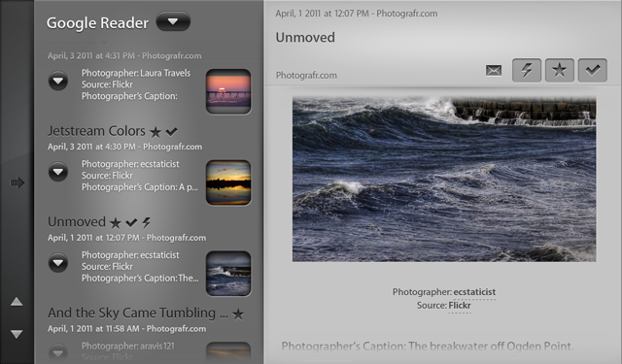Image resolution: width=622 pixels, height=364 pixels.
Task: Click the article pane date header line
Action: pos(357,14)
